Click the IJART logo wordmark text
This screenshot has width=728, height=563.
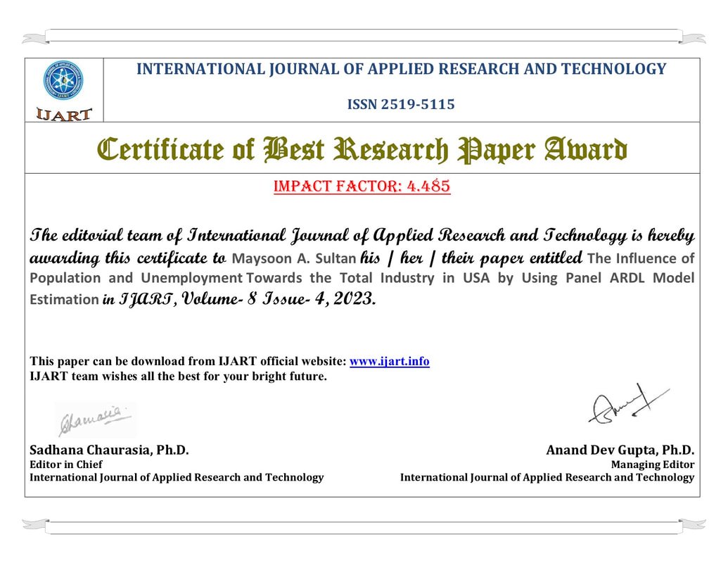pos(64,114)
